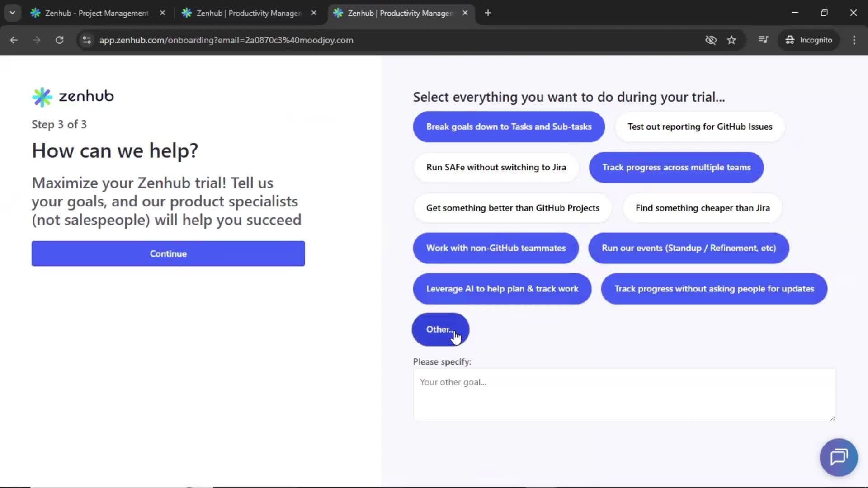Image resolution: width=868 pixels, height=488 pixels.
Task: Open the Incognito profile indicator
Action: point(809,40)
